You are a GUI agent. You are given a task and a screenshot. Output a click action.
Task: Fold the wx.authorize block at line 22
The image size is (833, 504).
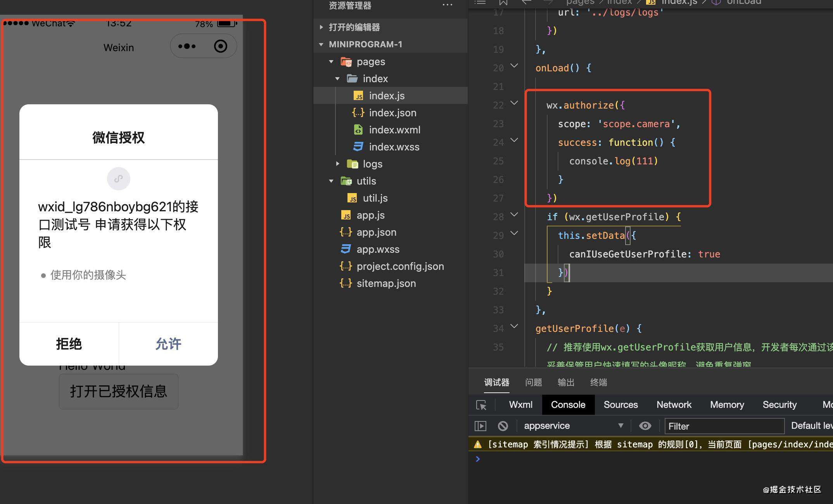514,103
